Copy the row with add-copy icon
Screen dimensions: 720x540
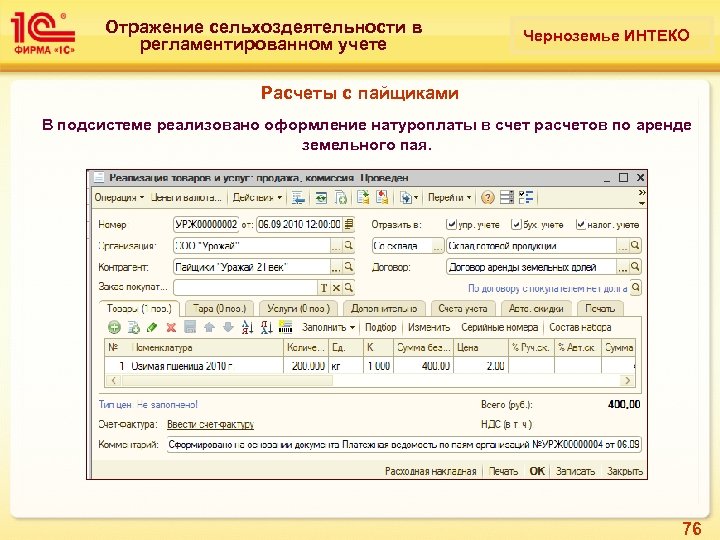click(x=134, y=327)
